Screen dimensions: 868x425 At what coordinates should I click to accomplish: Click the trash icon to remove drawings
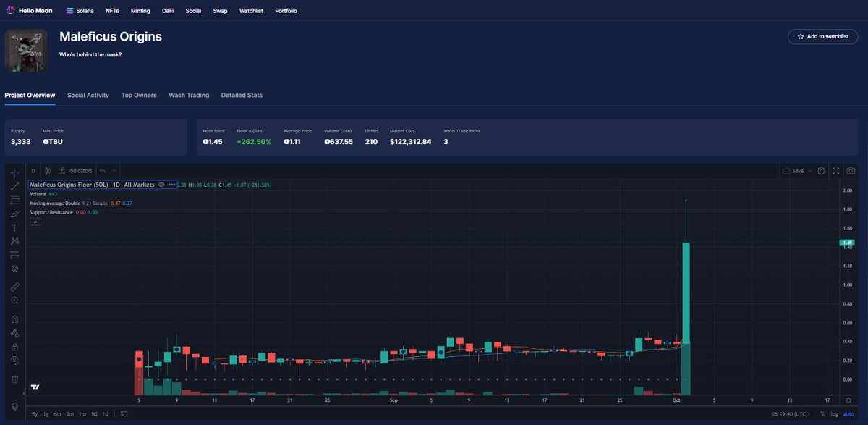click(14, 379)
